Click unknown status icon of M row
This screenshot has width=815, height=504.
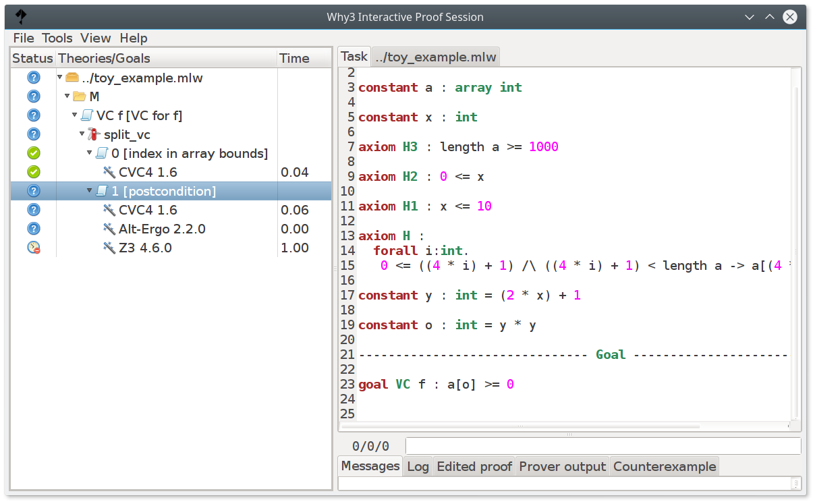(x=34, y=96)
